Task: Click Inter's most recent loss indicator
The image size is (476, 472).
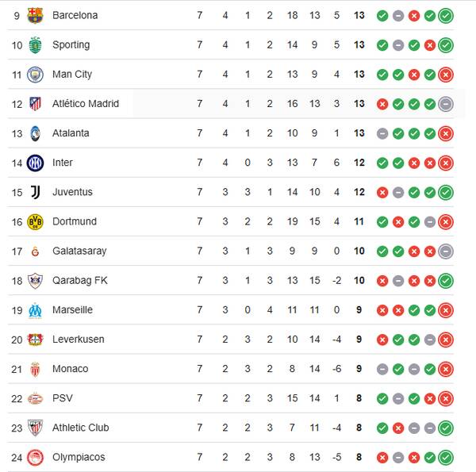Action: (x=446, y=163)
